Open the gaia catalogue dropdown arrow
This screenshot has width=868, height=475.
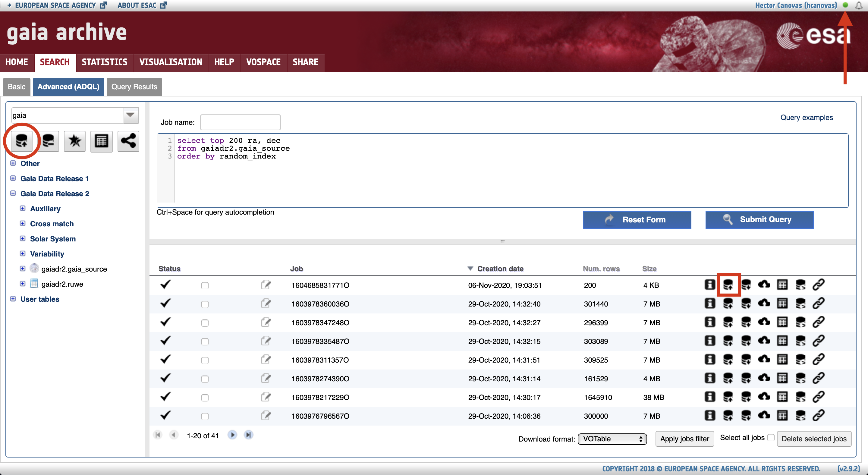(x=131, y=115)
